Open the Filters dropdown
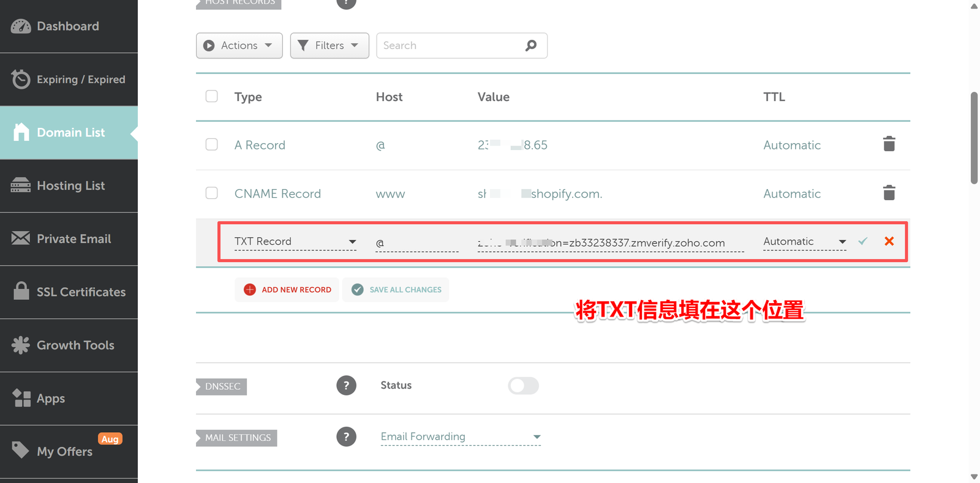 click(330, 45)
